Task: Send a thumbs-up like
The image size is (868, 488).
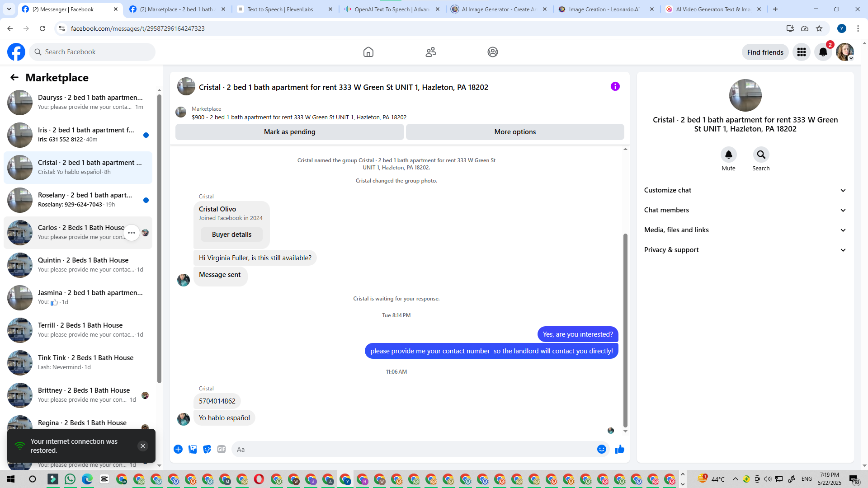Action: click(620, 449)
